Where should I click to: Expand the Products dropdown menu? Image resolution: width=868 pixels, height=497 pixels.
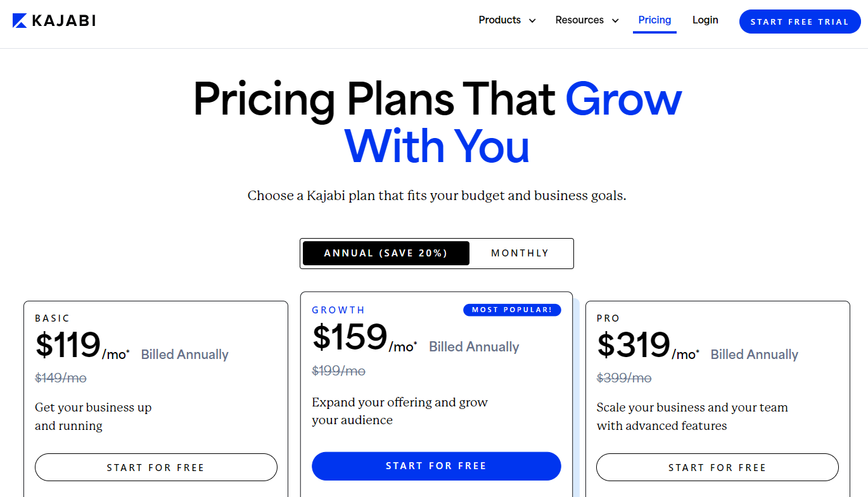pos(507,20)
